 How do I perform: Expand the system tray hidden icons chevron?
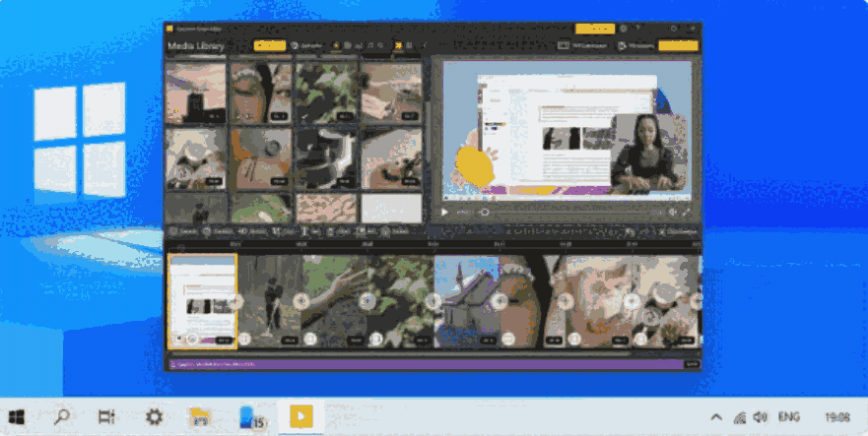[x=716, y=417]
